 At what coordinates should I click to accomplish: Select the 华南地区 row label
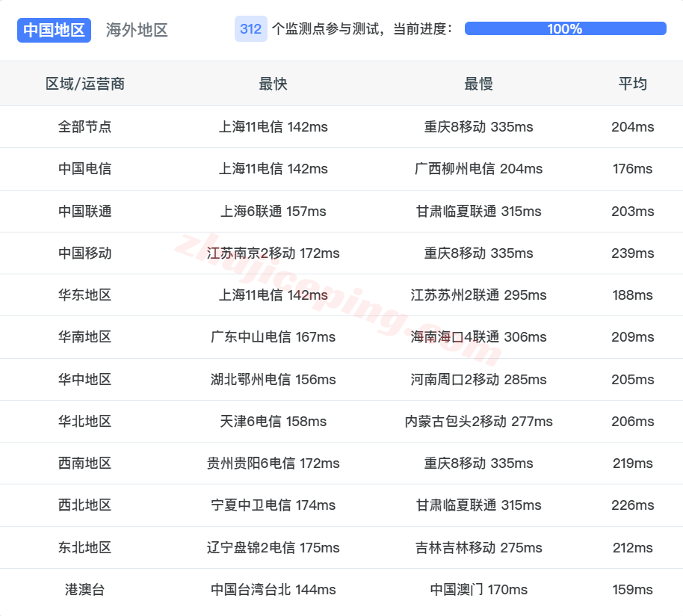(85, 336)
